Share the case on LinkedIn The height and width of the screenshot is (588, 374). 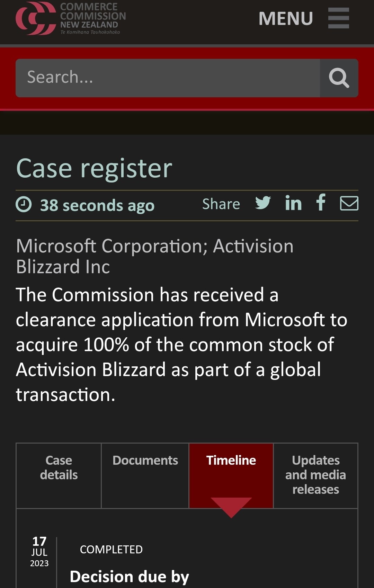pyautogui.click(x=293, y=203)
